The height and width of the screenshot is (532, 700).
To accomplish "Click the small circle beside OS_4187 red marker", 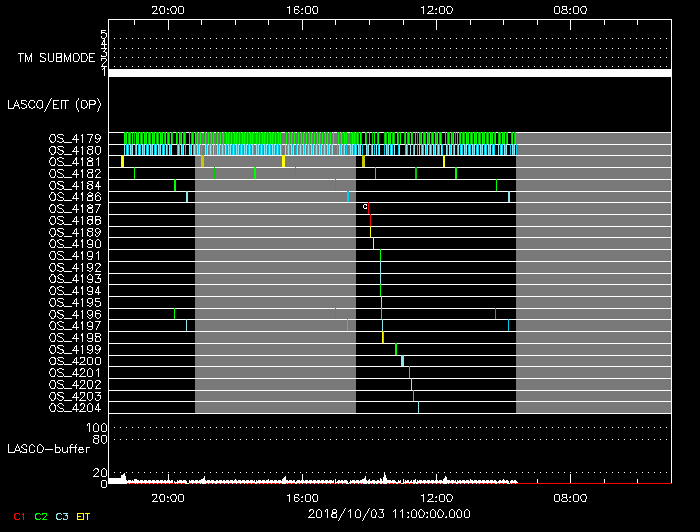I will (365, 206).
